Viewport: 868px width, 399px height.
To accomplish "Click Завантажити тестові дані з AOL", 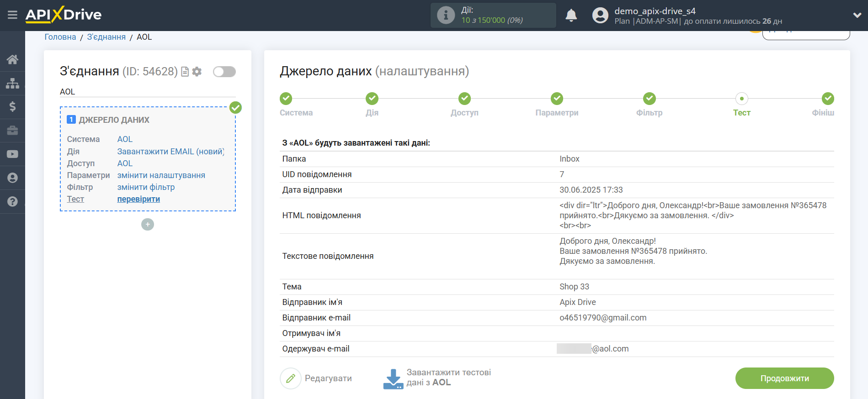I will pyautogui.click(x=448, y=378).
